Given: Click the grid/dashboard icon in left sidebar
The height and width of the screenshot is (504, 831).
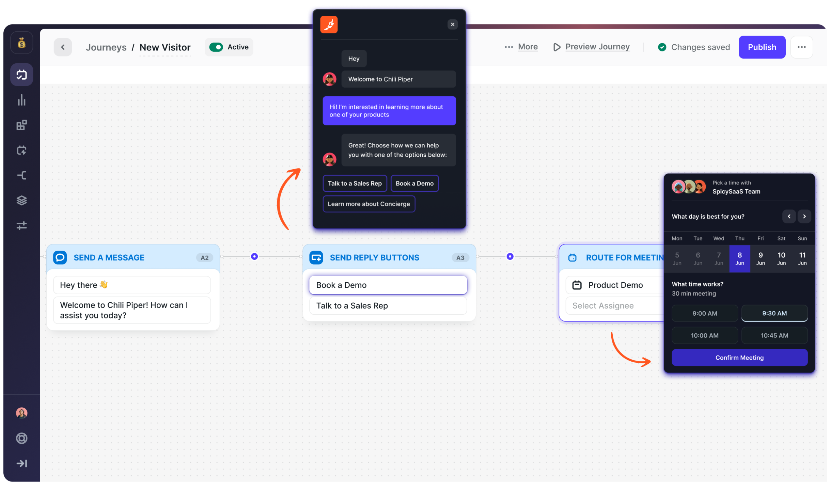Looking at the screenshot, I should tap(21, 125).
